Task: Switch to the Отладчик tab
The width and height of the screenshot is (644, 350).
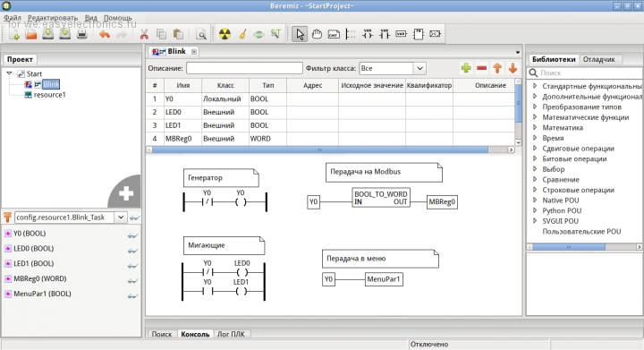Action: coord(598,59)
